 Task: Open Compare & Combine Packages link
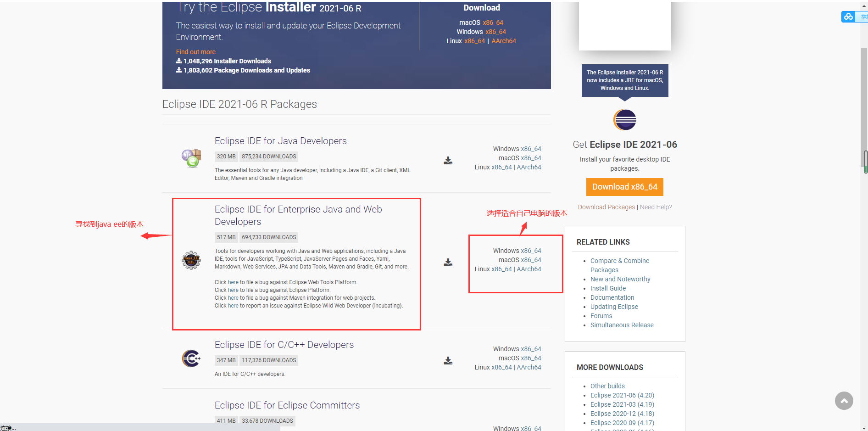[x=619, y=265]
